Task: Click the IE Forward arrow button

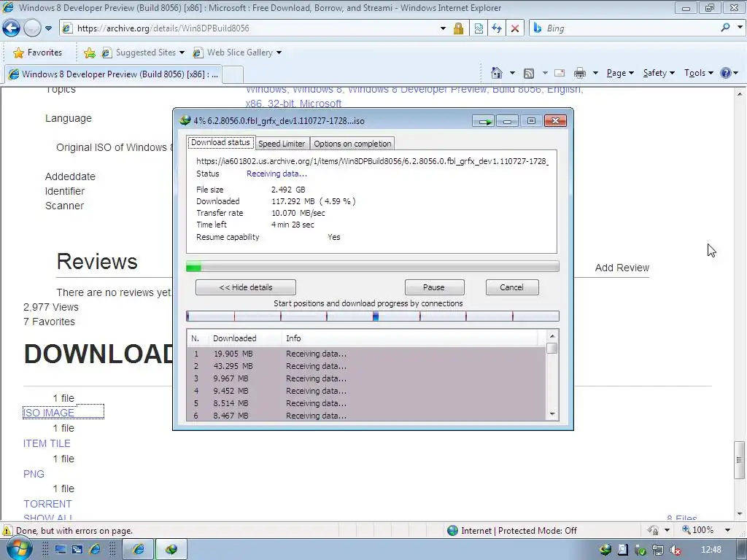Action: pos(32,28)
